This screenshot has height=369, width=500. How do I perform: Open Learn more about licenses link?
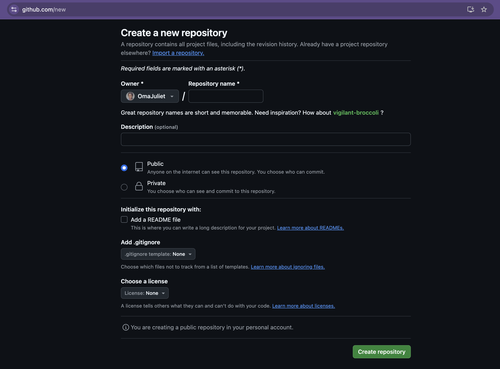tap(303, 306)
